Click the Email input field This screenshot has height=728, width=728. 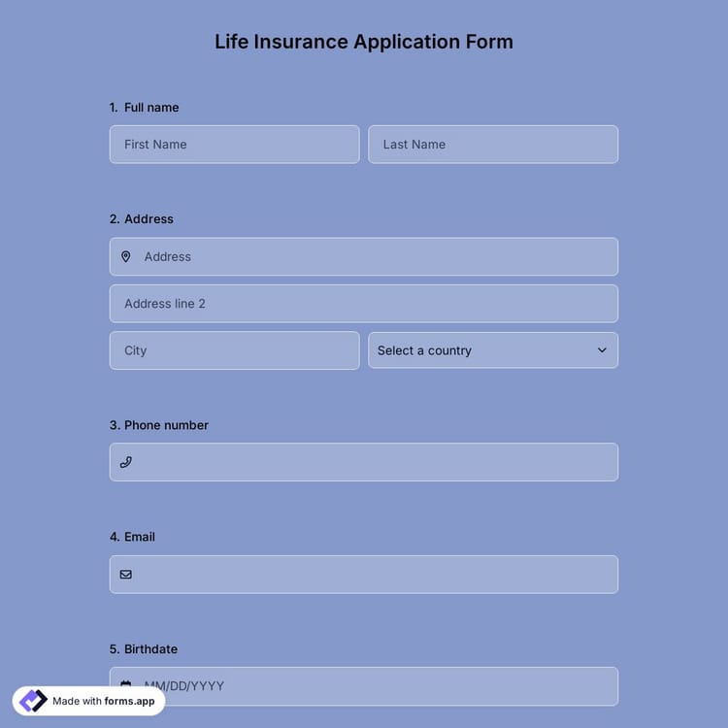click(374, 575)
